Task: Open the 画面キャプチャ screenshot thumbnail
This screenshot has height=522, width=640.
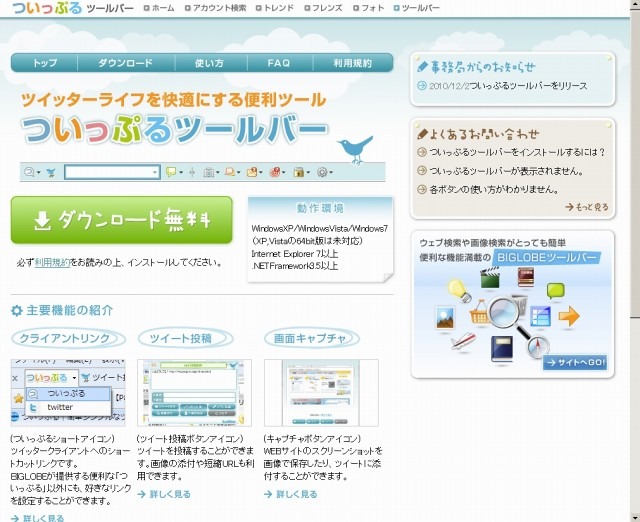Action: (x=321, y=393)
